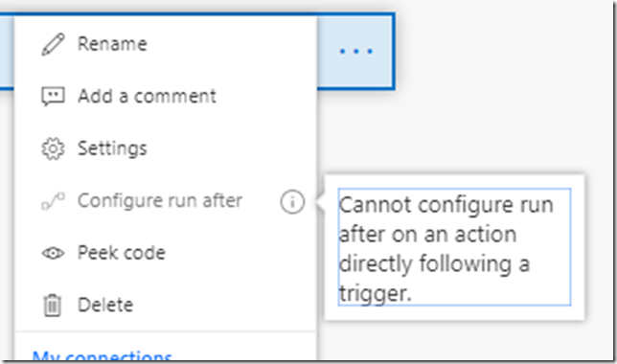Click the run after branch icon
This screenshot has width=617, height=364.
(x=53, y=201)
